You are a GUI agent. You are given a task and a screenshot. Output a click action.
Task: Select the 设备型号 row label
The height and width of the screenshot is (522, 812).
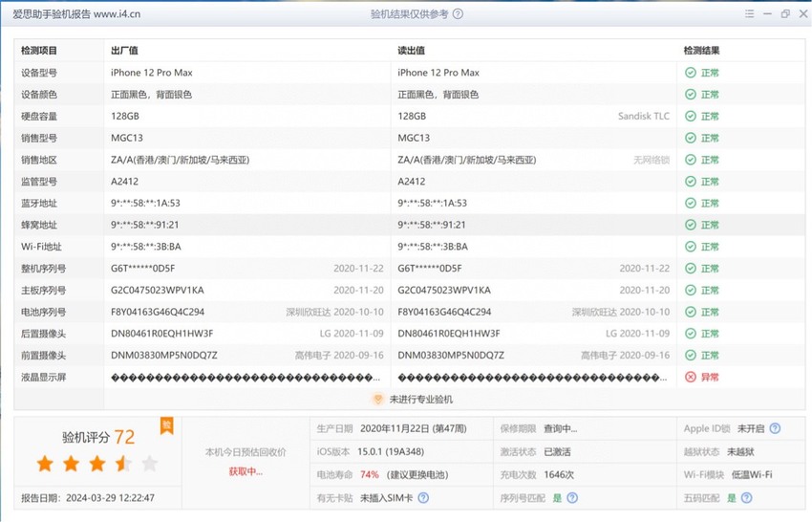click(x=39, y=73)
